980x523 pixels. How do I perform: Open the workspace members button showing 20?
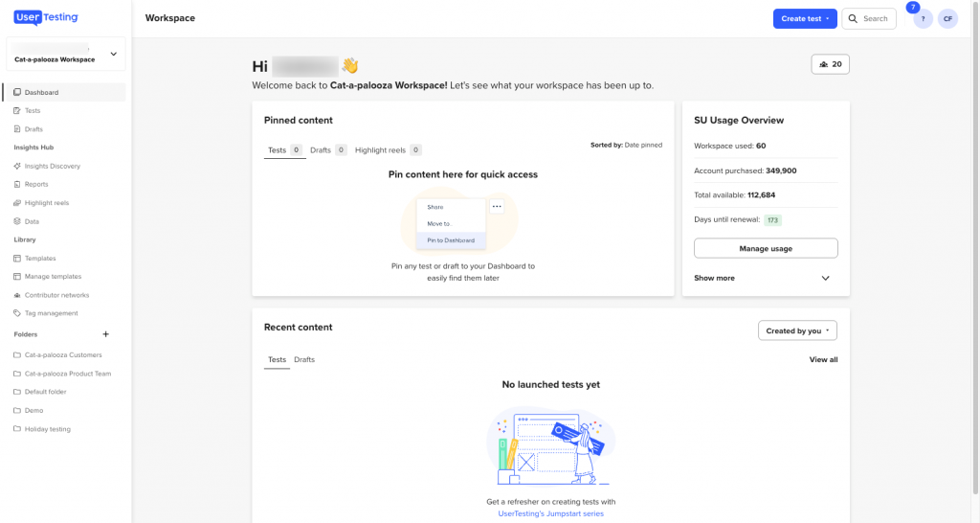[830, 64]
